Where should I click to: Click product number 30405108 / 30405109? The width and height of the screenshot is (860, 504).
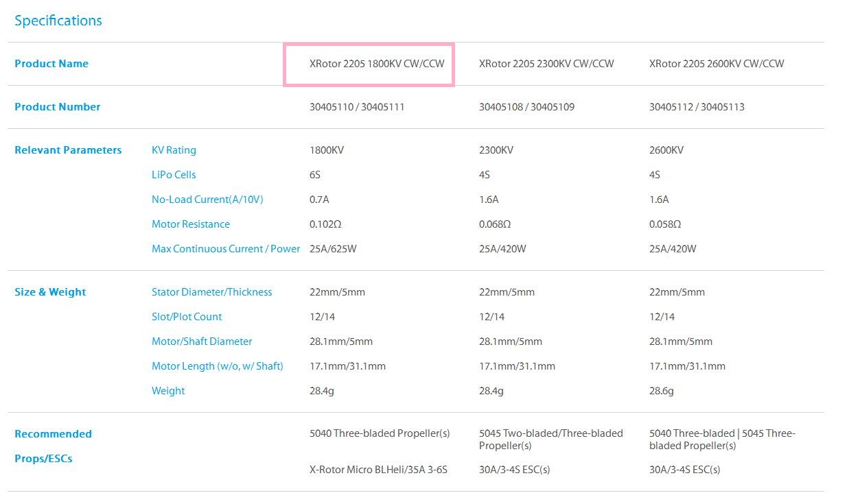coord(526,107)
